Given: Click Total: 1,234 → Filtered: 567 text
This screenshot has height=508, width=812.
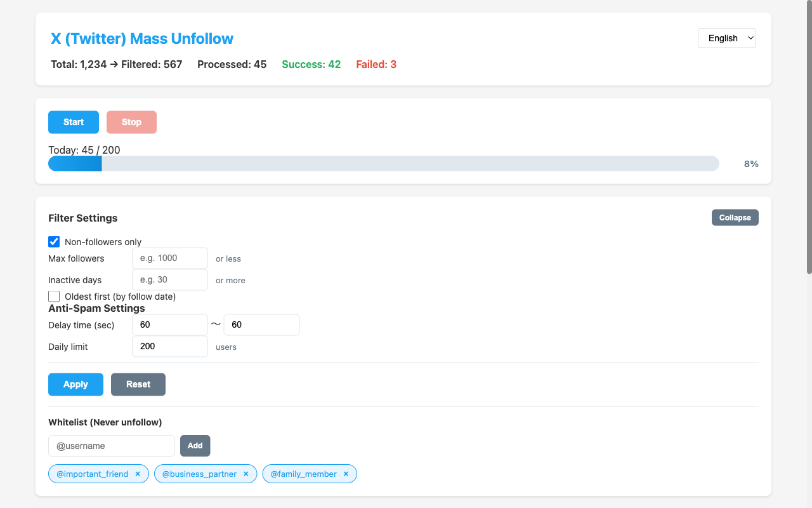Looking at the screenshot, I should [117, 64].
